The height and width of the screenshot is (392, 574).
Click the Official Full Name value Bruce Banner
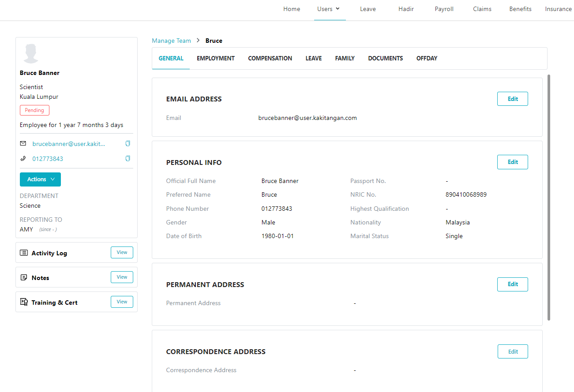click(280, 181)
